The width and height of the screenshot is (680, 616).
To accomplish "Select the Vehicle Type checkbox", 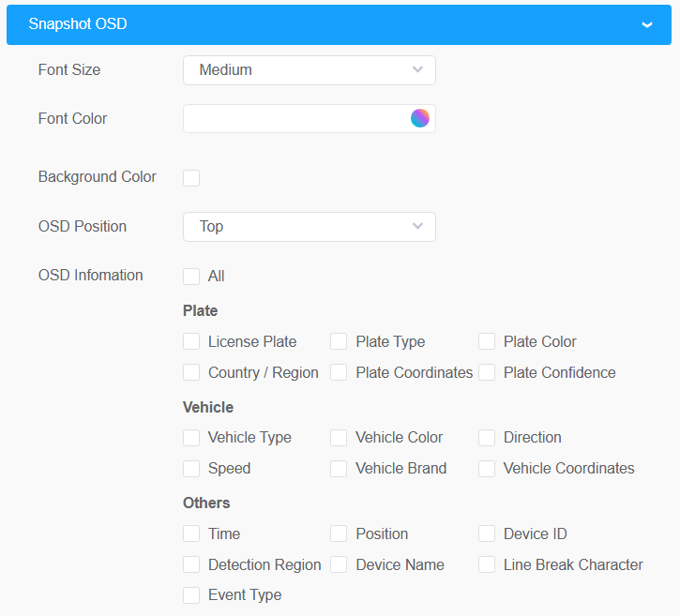I will (x=191, y=438).
